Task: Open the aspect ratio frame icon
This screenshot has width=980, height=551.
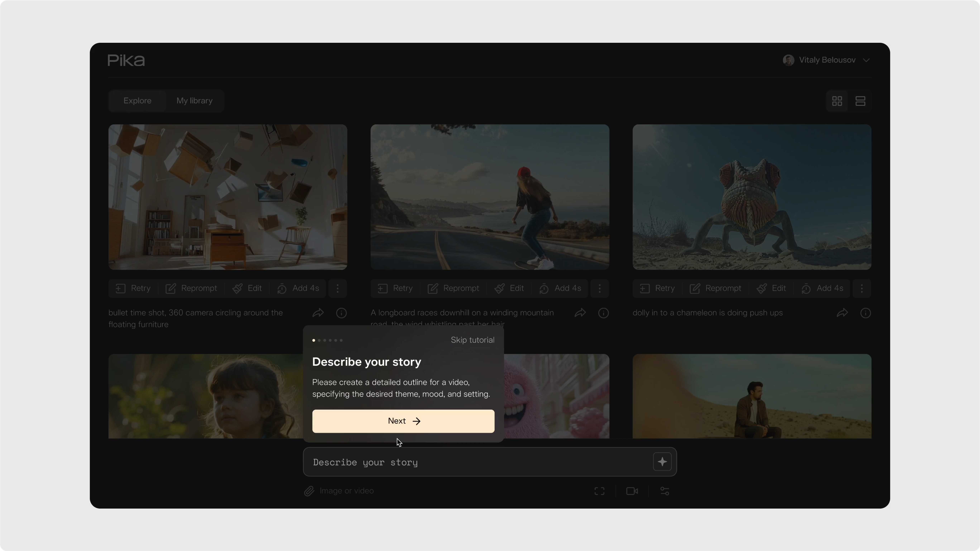Action: click(x=599, y=491)
